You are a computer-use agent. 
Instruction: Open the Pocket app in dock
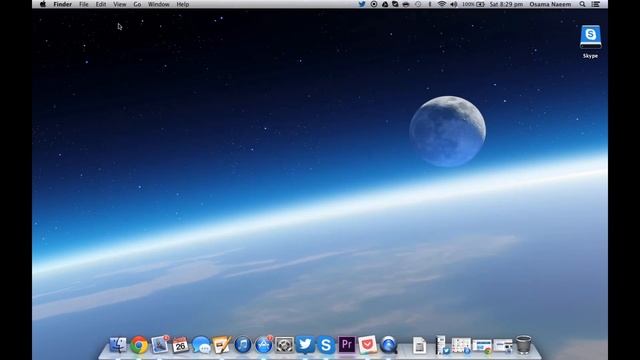[367, 344]
